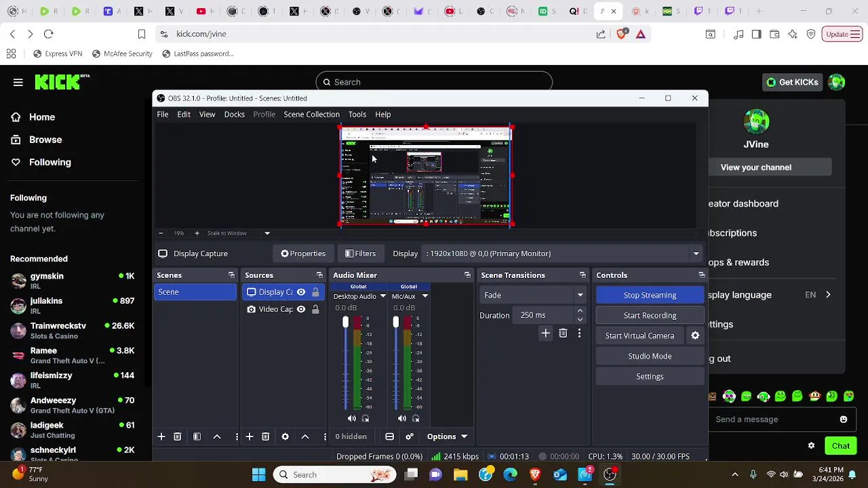The image size is (868, 488).
Task: Open Windows Start menu on taskbar
Action: [259, 474]
